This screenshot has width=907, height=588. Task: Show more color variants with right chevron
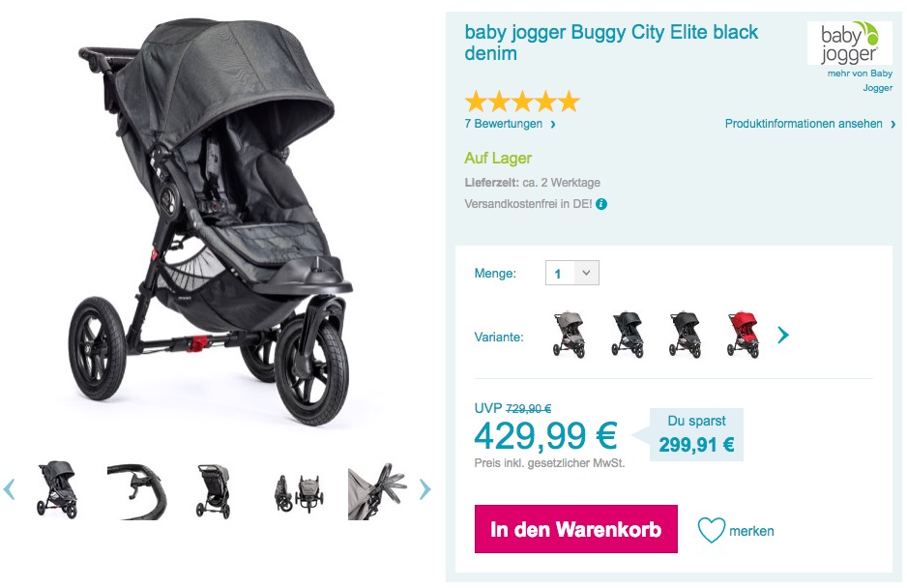[x=783, y=335]
